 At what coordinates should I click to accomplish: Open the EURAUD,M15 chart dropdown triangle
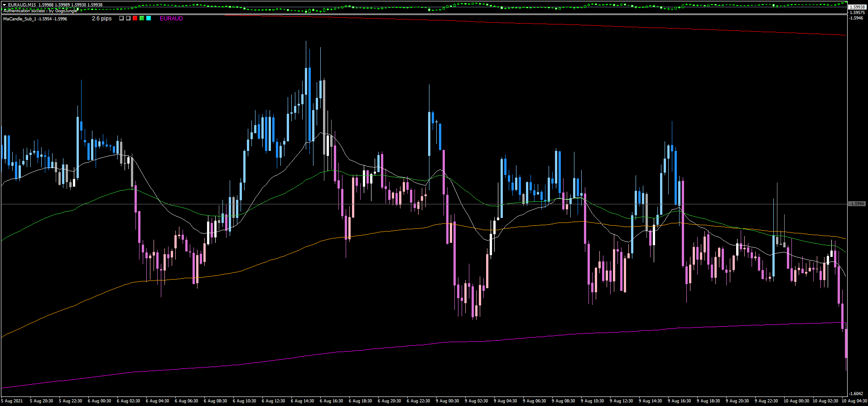[4, 5]
